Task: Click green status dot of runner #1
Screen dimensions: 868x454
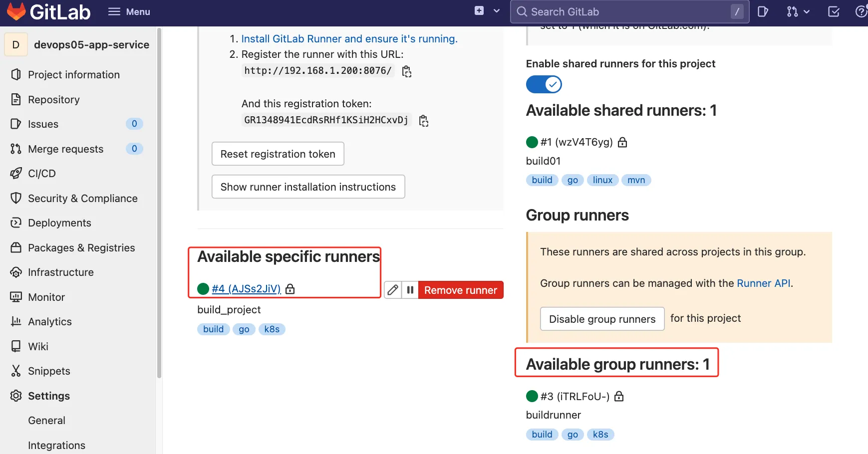Action: [x=532, y=142]
